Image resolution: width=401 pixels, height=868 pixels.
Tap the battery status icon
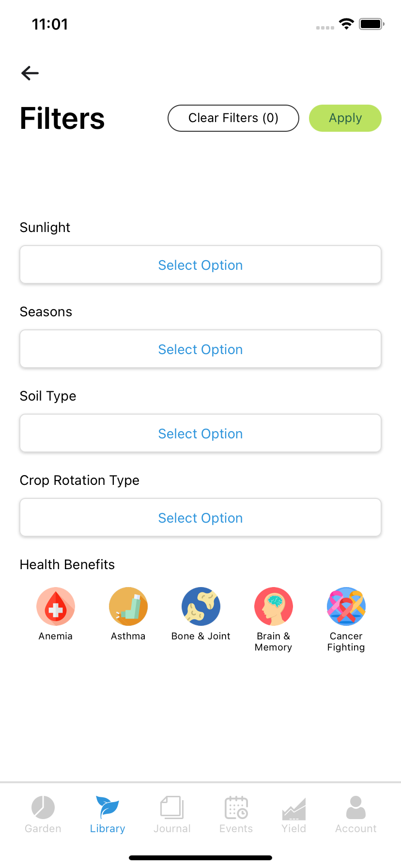[371, 24]
